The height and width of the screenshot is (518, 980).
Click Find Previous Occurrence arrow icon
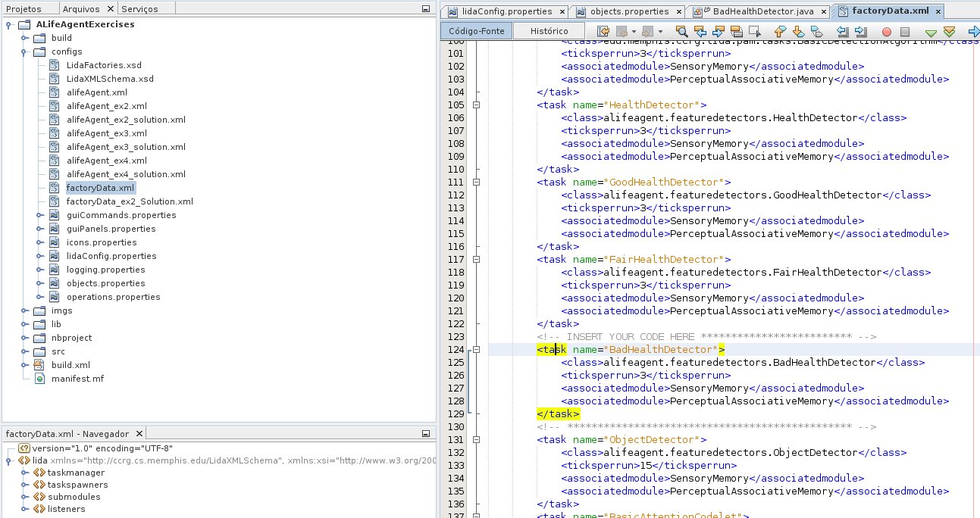click(700, 32)
